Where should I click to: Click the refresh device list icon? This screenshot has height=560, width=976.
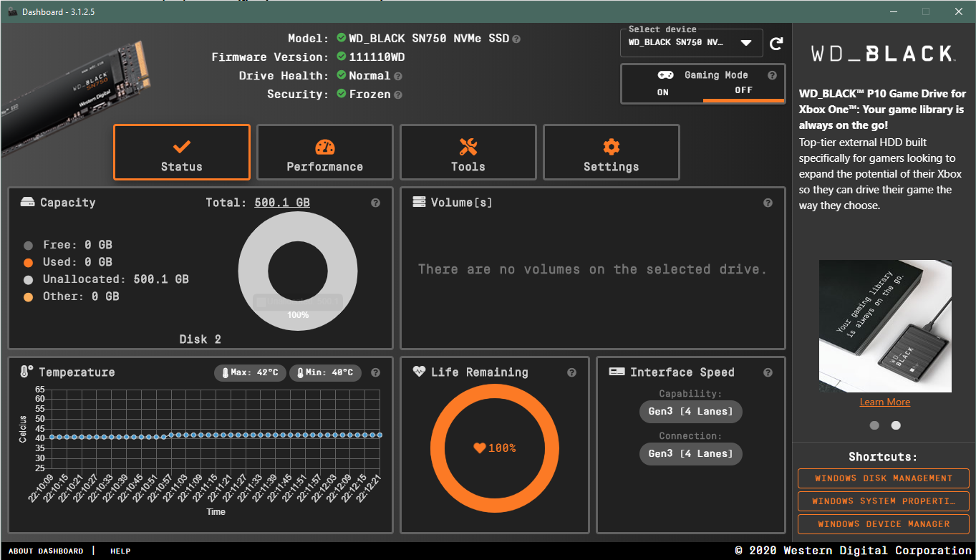(776, 44)
